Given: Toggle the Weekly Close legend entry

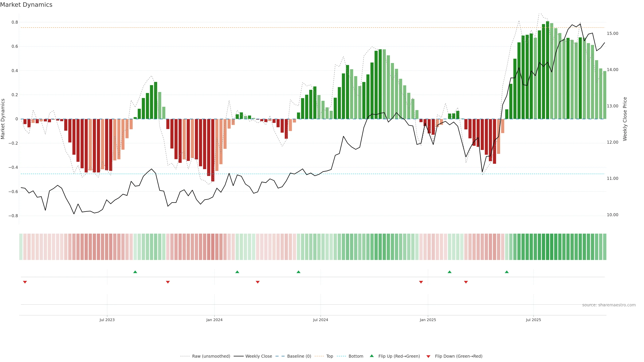Looking at the screenshot, I should [x=258, y=356].
